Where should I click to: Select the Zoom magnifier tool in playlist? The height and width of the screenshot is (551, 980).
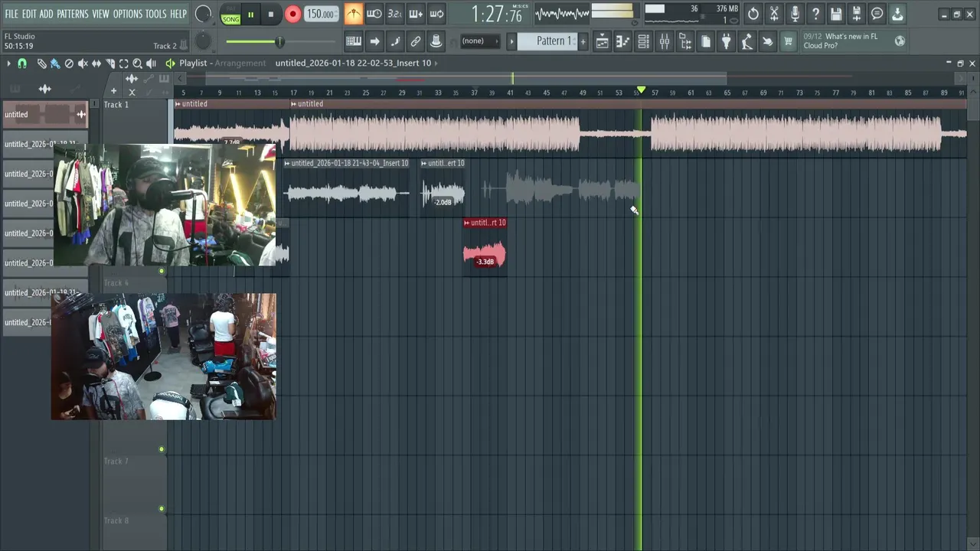click(138, 64)
